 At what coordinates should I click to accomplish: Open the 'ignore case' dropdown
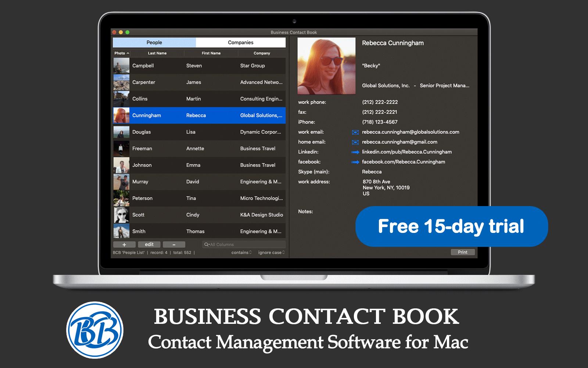(x=272, y=252)
